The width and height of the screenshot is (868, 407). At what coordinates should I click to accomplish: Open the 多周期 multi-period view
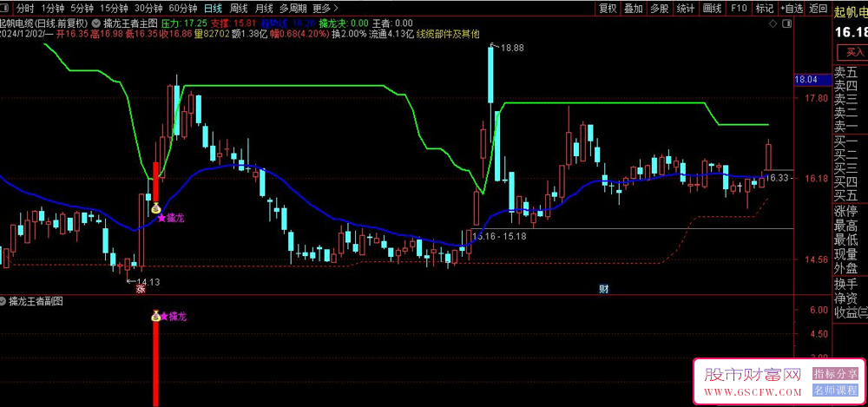(293, 9)
